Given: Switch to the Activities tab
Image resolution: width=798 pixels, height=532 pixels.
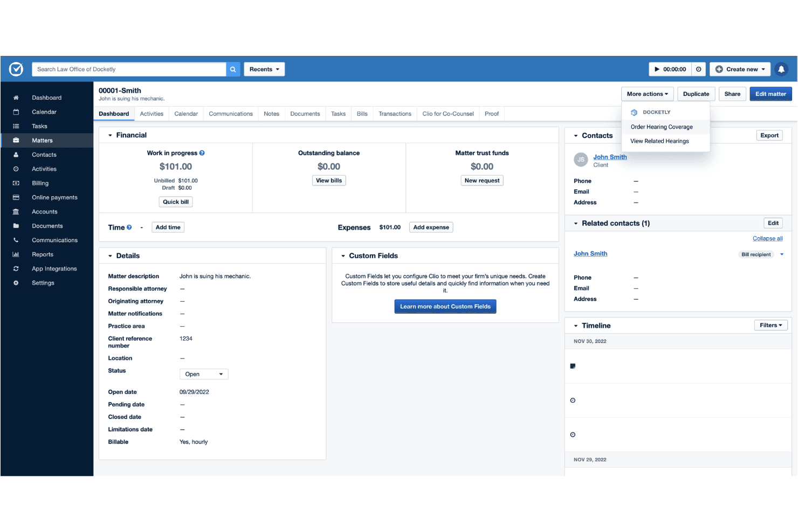Looking at the screenshot, I should [152, 114].
